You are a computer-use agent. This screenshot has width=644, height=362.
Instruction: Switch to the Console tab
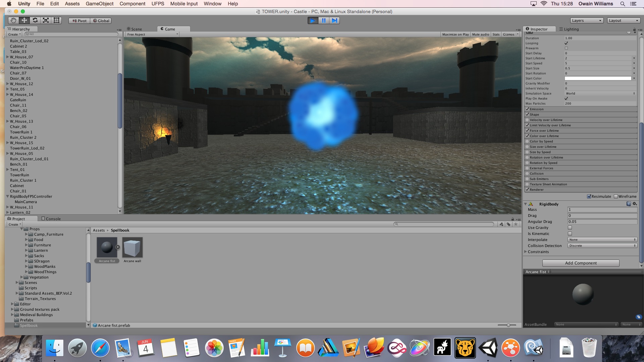pyautogui.click(x=51, y=219)
